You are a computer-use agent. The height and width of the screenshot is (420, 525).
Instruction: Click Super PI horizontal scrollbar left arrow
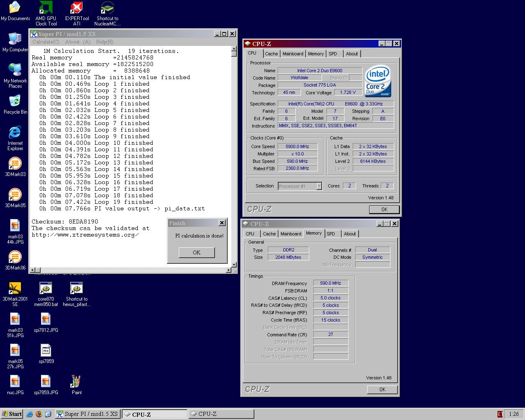(x=32, y=270)
